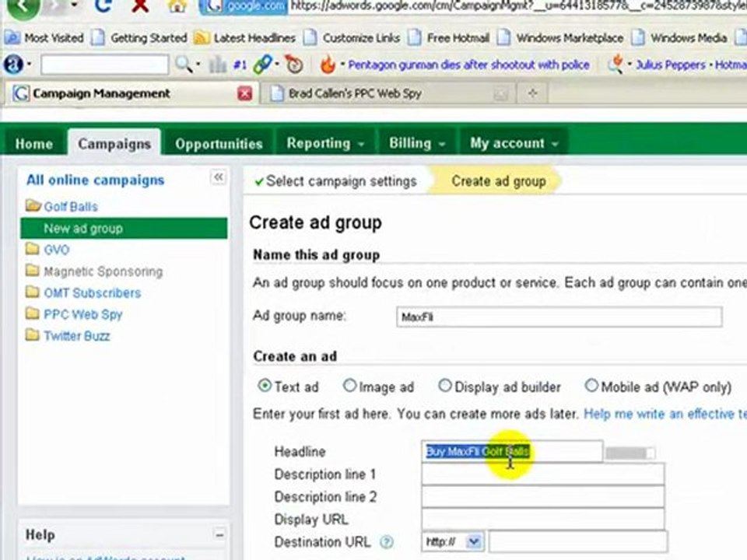Open the My account dropdown menu
The image size is (747, 560).
514,143
